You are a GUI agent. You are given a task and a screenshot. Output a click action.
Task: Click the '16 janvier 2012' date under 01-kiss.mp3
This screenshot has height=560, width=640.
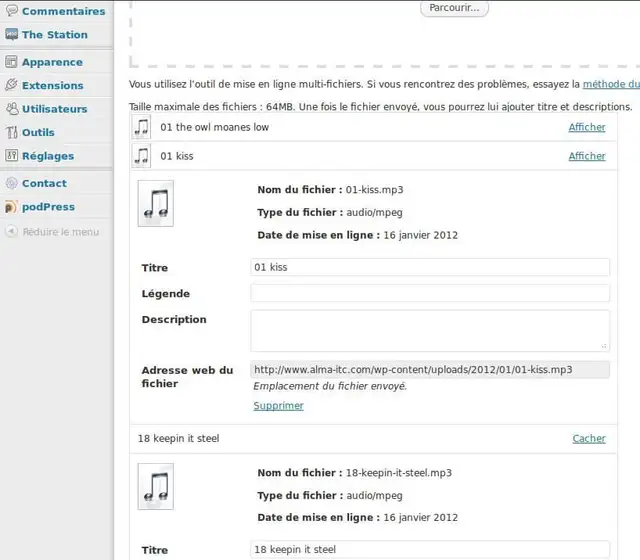pyautogui.click(x=420, y=235)
